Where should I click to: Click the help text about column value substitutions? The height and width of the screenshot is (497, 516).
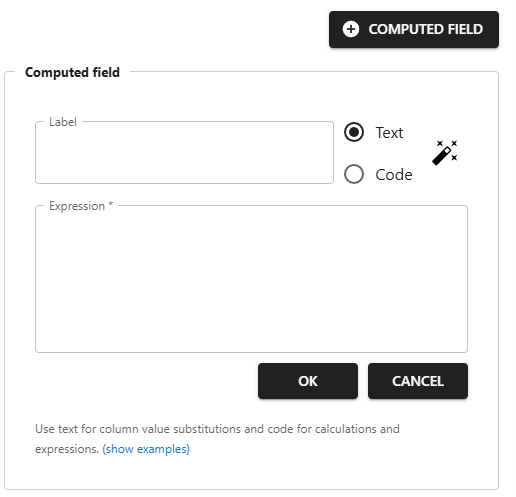(x=217, y=439)
